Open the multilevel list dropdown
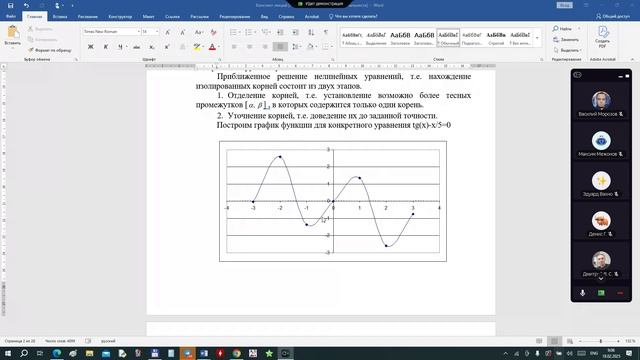The height and width of the screenshot is (360, 640). click(271, 32)
